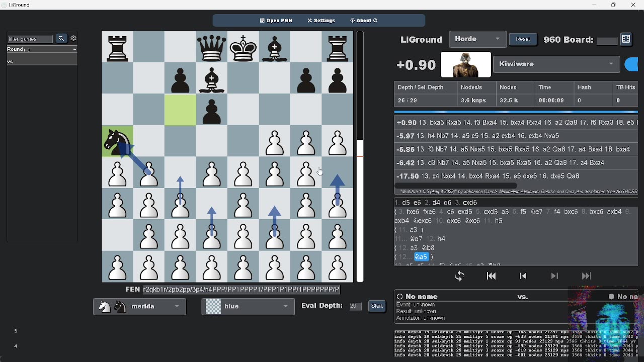Select engine line with -6.42 score
The width and height of the screenshot is (644, 362).
tap(516, 163)
